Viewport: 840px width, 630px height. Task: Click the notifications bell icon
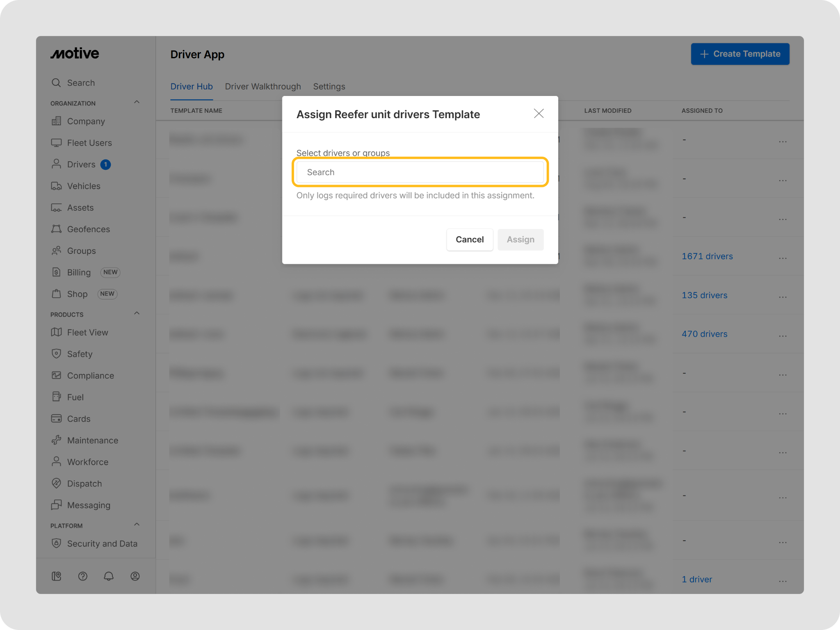tap(109, 576)
